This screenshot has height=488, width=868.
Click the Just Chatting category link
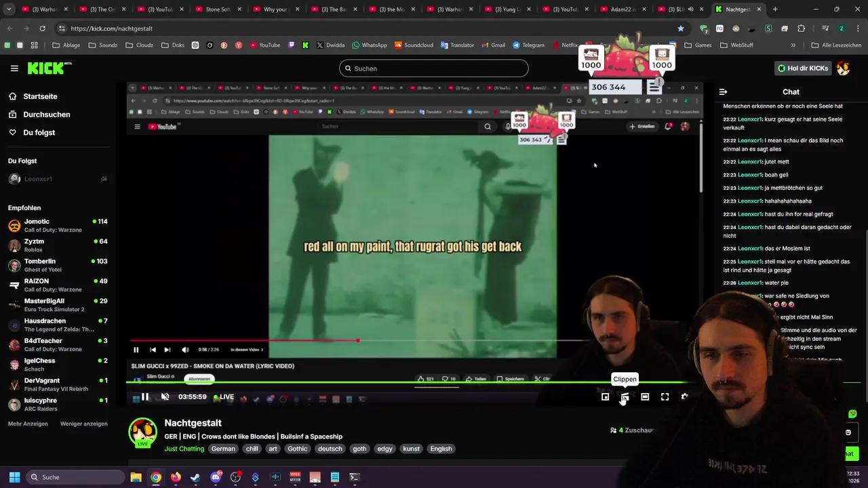pyautogui.click(x=184, y=449)
